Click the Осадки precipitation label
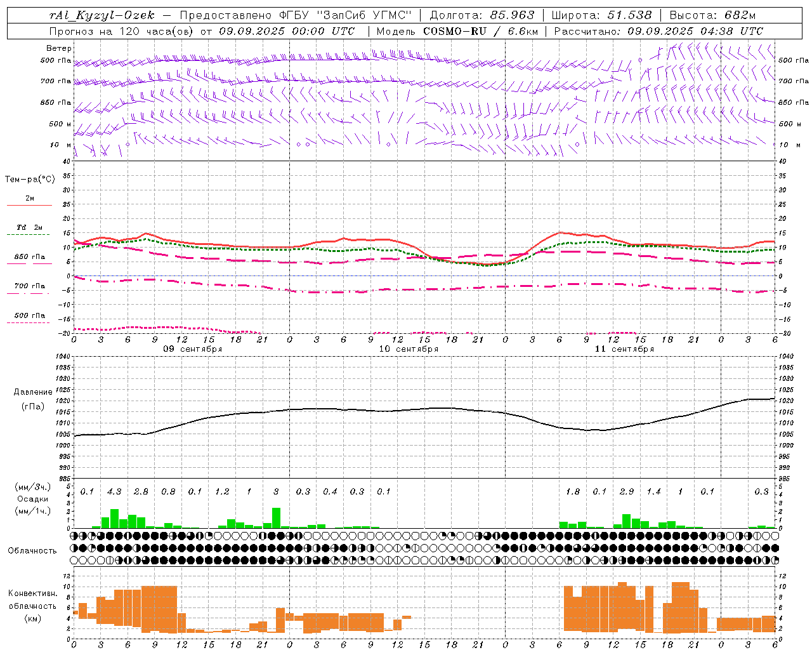Screen dimensions: 812x650 tap(33, 499)
